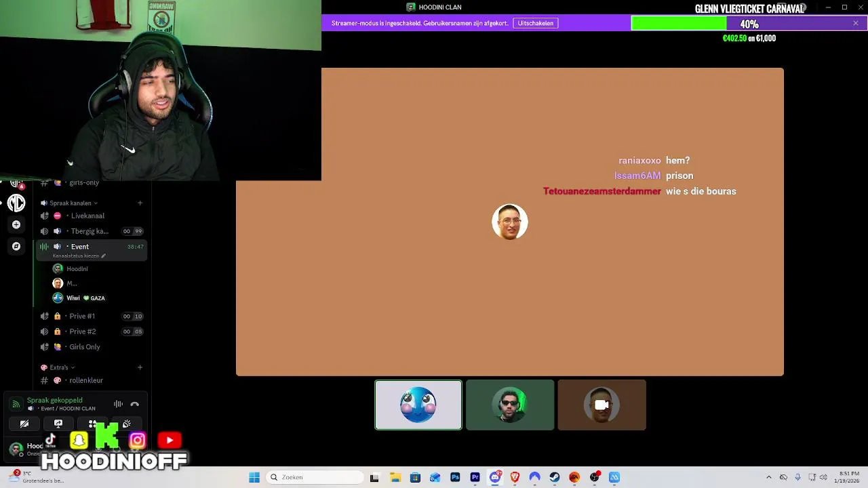Viewport: 868px width, 488px height.
Task: Open Premiere Pro from the taskbar
Action: click(475, 477)
